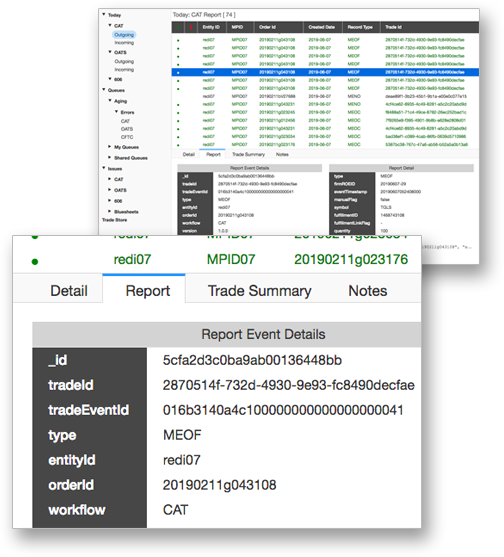
Task: Click firmROEID value 20190607-29 in Report Detail
Action: pyautogui.click(x=393, y=184)
